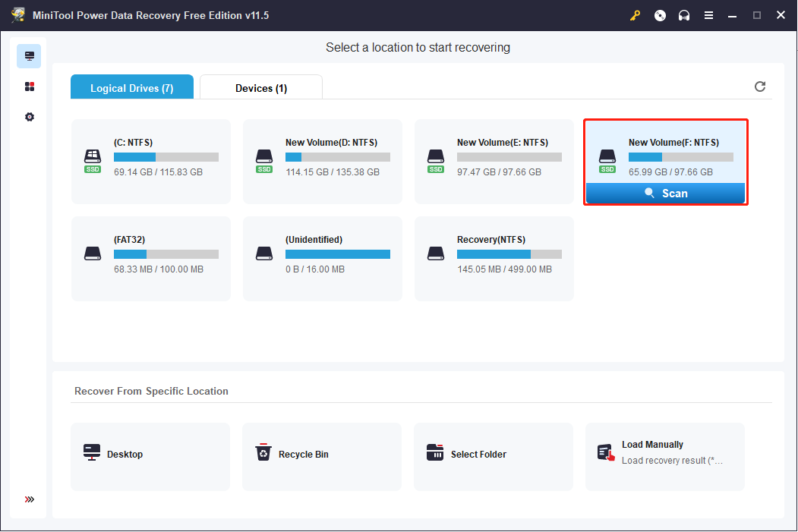
Task: Switch to the Devices (1) tab
Action: (261, 87)
